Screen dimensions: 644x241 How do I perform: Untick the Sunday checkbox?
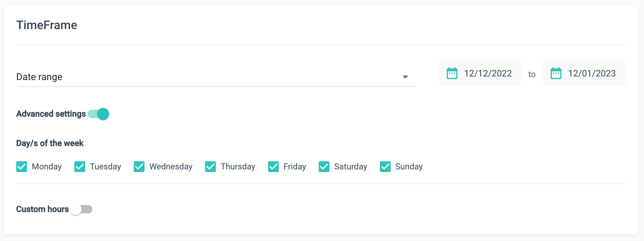(x=385, y=167)
